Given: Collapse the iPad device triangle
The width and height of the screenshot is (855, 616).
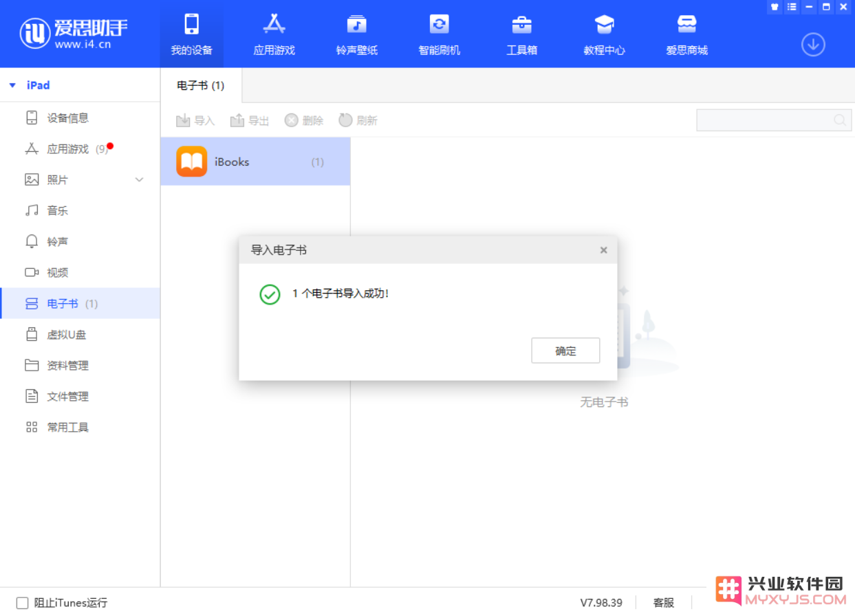Looking at the screenshot, I should click(x=12, y=85).
